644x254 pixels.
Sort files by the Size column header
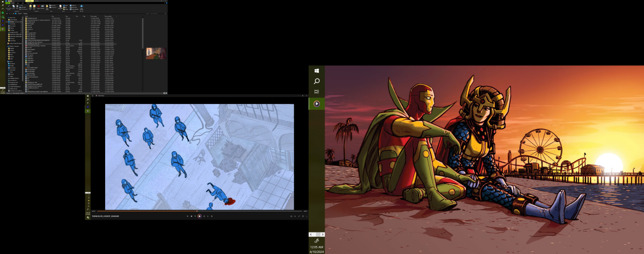[77, 16]
